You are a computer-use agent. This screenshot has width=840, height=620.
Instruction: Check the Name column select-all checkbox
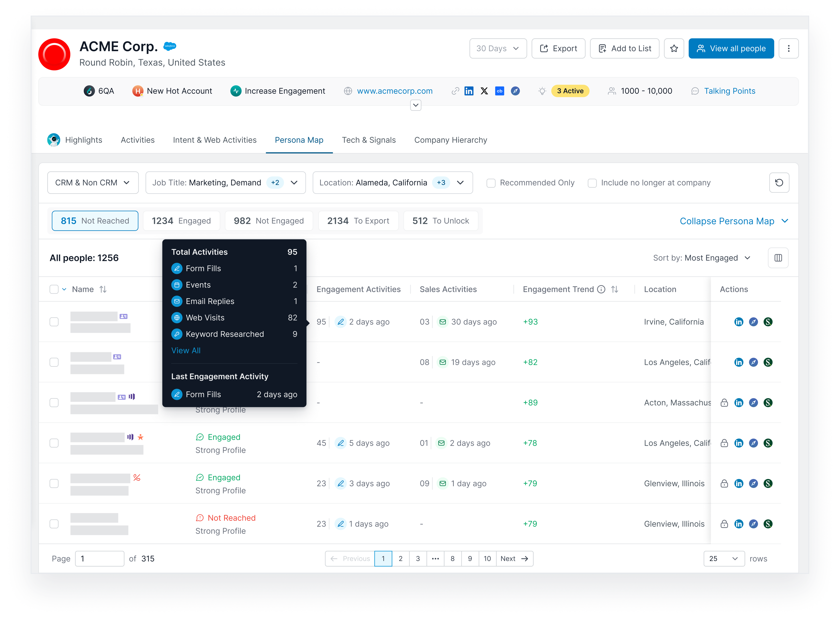54,289
